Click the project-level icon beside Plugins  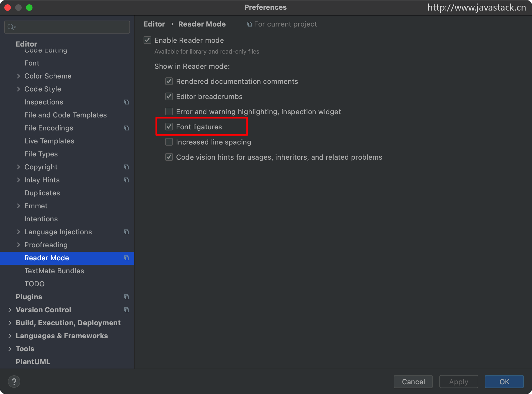coord(126,297)
